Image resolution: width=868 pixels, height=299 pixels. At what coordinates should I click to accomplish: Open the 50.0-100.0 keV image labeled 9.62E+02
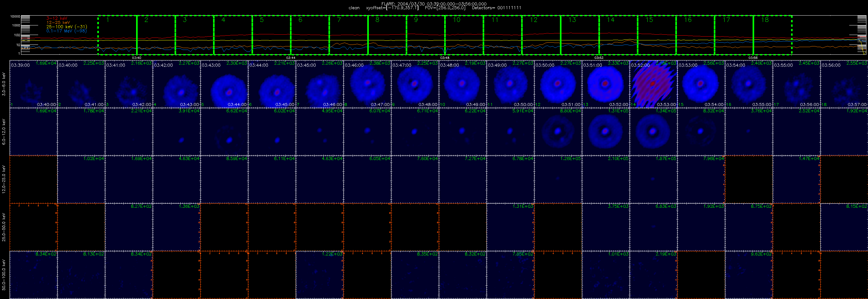749,275
